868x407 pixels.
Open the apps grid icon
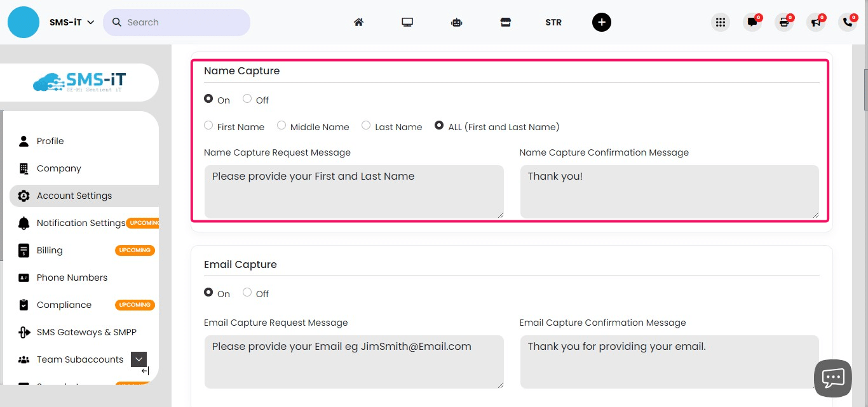[x=721, y=22]
